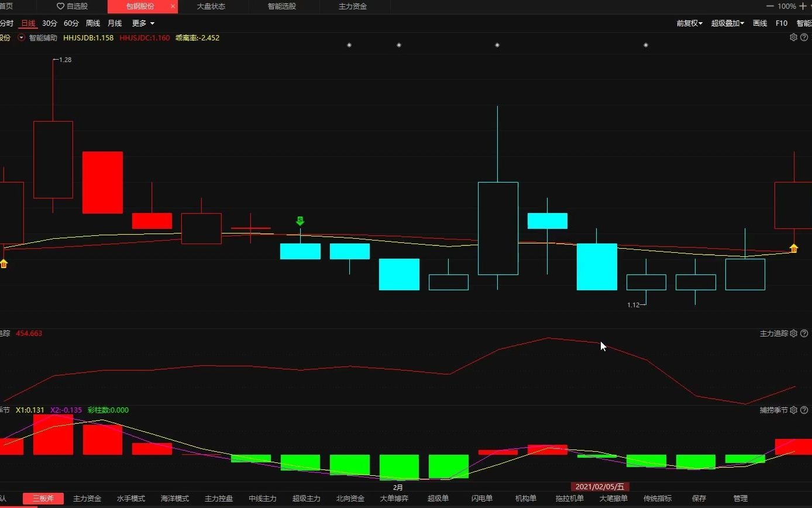Viewport: 812px width, 508px height.
Task: Open 捕捞季节 panel settings gear
Action: pos(794,410)
